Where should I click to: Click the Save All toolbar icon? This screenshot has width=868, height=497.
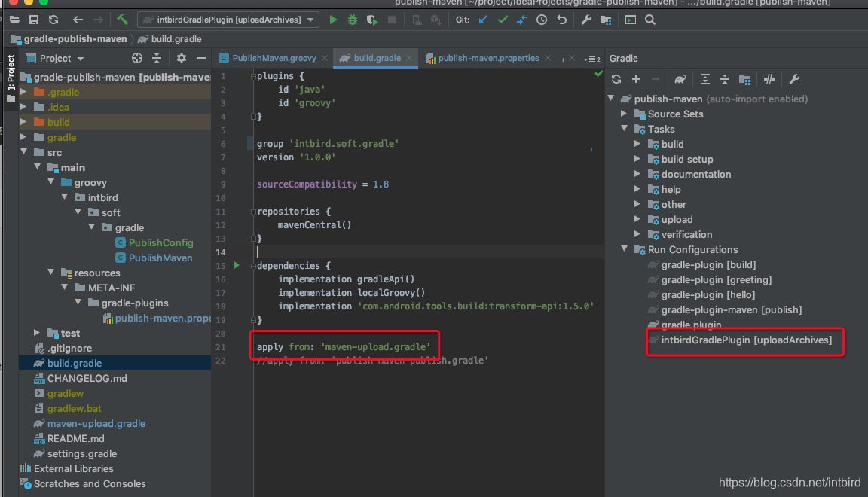pos(34,20)
